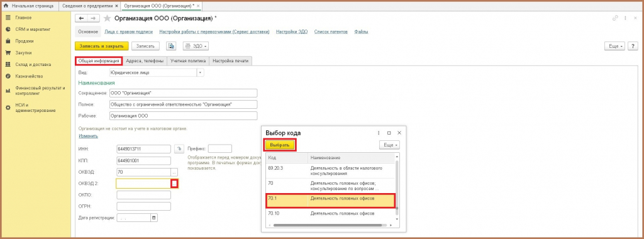This screenshot has height=239, width=644.
Task: Close the Организация ООО tab
Action: 198,6
